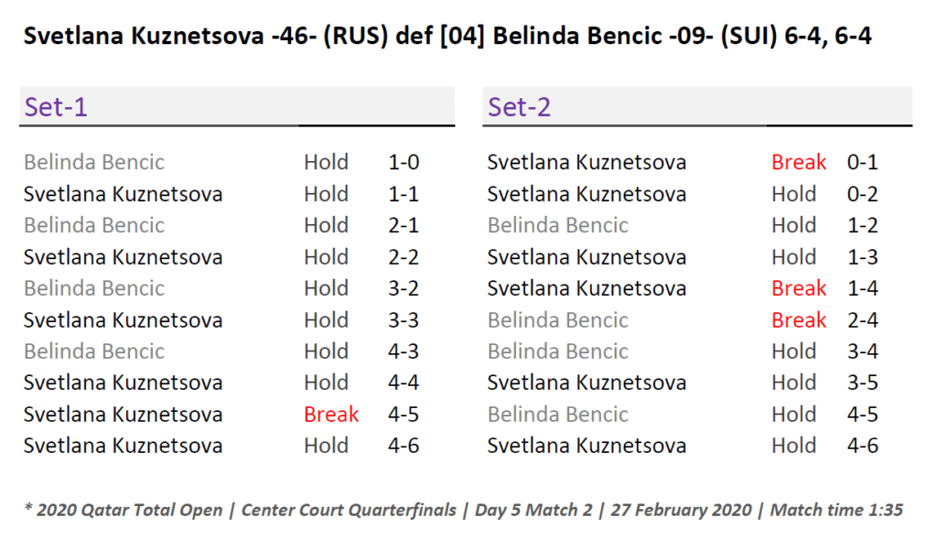Select the 1-0 score in Set-1

tap(404, 163)
